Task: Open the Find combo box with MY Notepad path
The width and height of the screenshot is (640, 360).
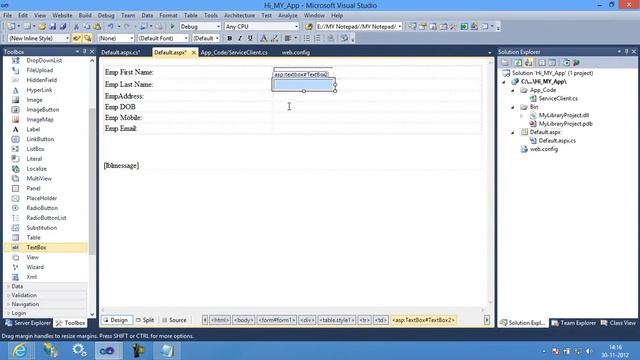Action: point(359,27)
